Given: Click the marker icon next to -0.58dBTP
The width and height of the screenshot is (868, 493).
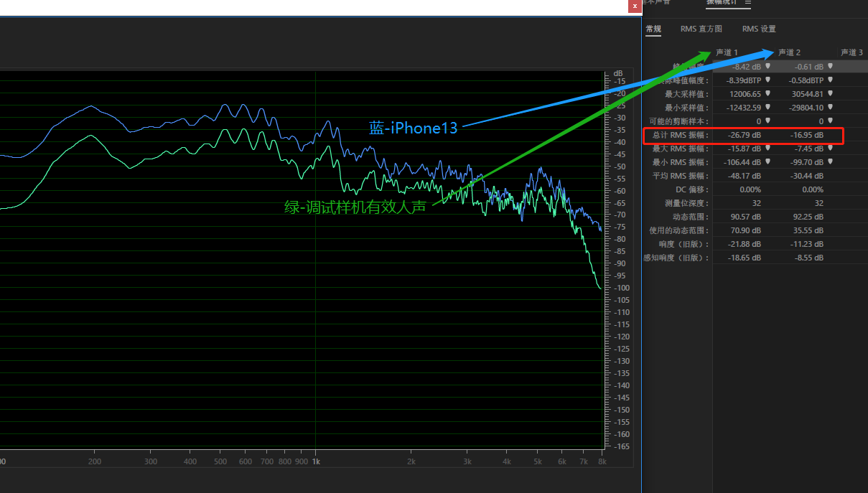Looking at the screenshot, I should 830,80.
